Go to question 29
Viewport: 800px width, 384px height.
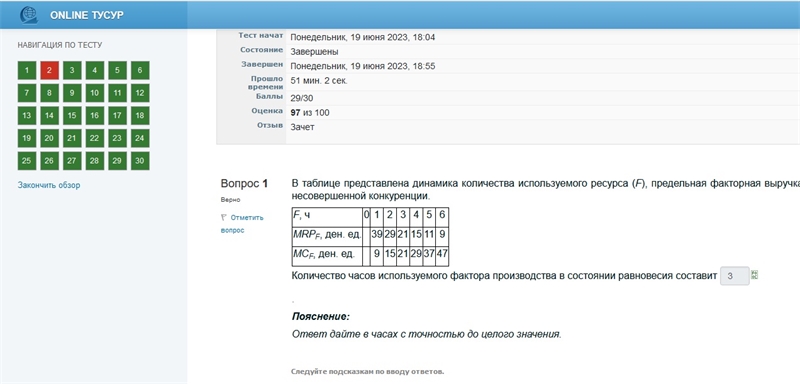117,161
